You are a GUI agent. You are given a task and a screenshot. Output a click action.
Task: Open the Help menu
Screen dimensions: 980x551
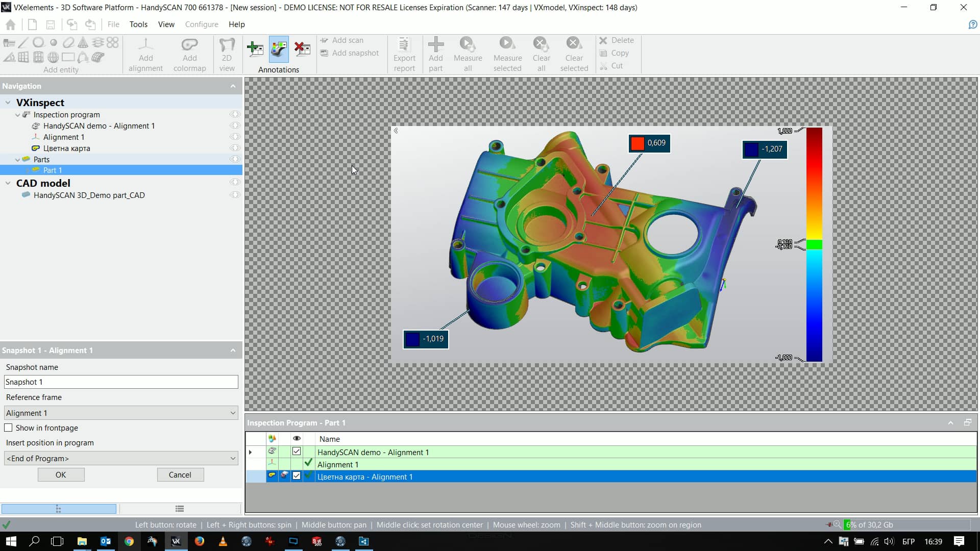pyautogui.click(x=236, y=24)
